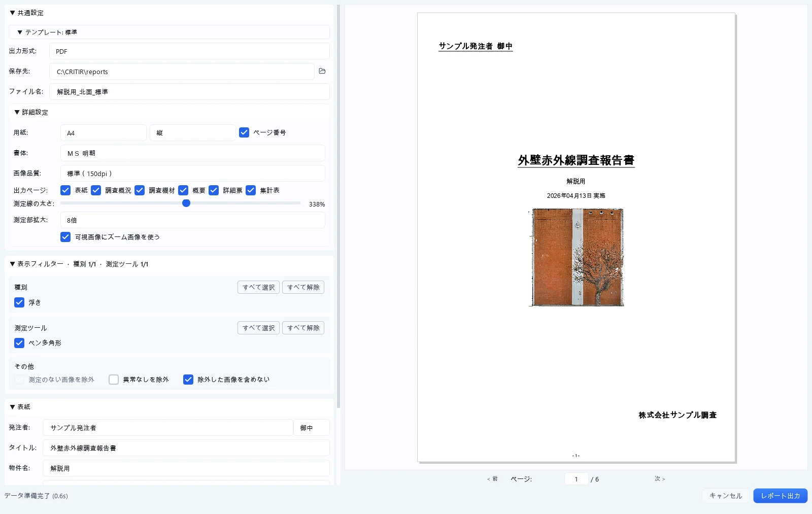Toggle the 概要 output page checkbox
Viewport: 812px width, 514px height.
pos(183,190)
